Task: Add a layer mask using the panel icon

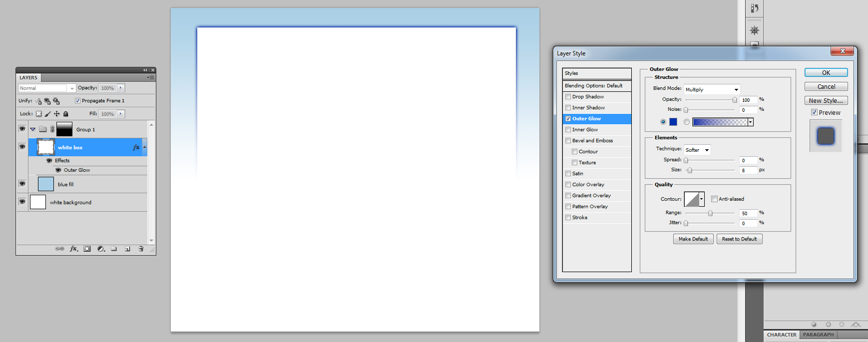Action: tap(87, 249)
